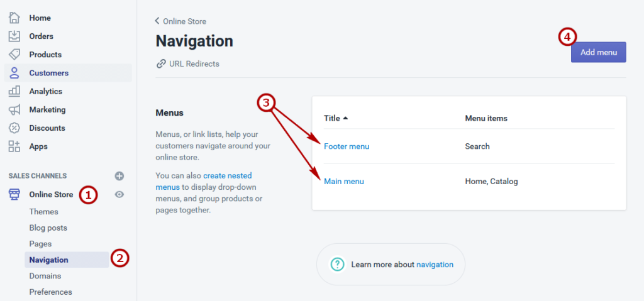The image size is (644, 301).
Task: Select the Customers person icon
Action: [14, 73]
